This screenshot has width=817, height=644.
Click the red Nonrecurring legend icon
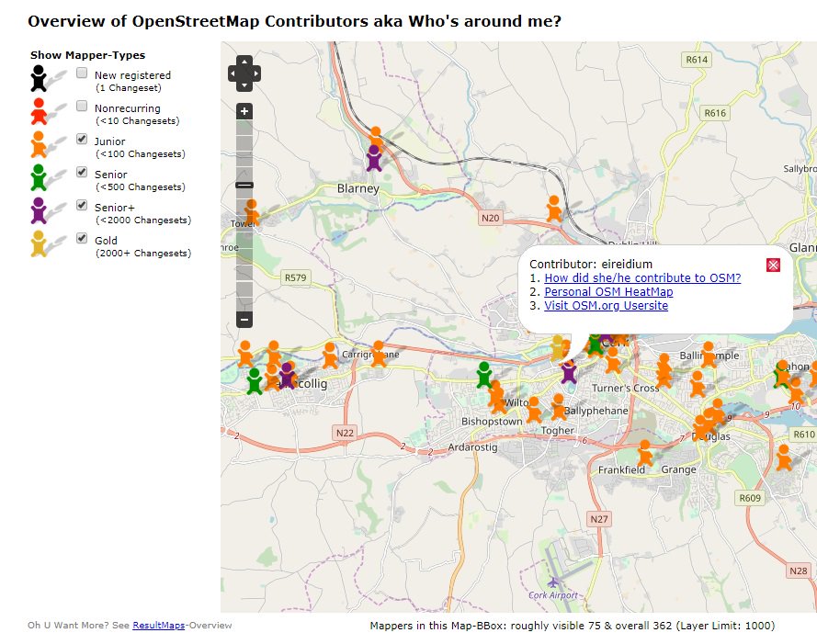(39, 112)
